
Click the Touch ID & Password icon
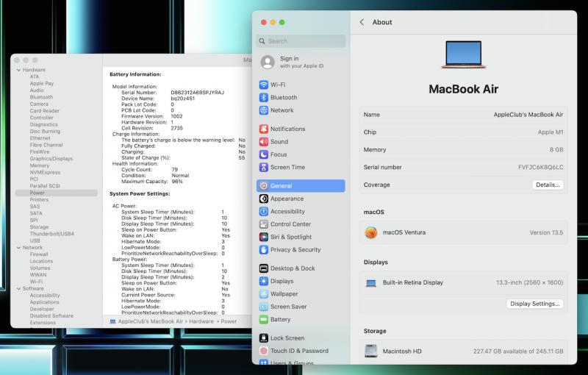[264, 351]
